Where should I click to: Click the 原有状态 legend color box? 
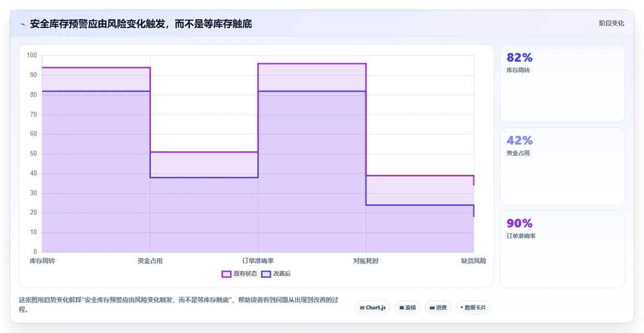click(x=226, y=274)
